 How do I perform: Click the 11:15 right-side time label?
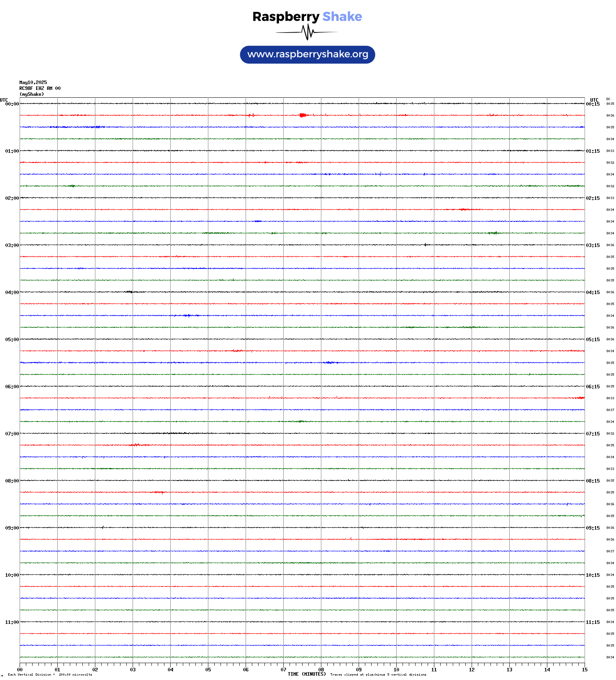pyautogui.click(x=593, y=622)
